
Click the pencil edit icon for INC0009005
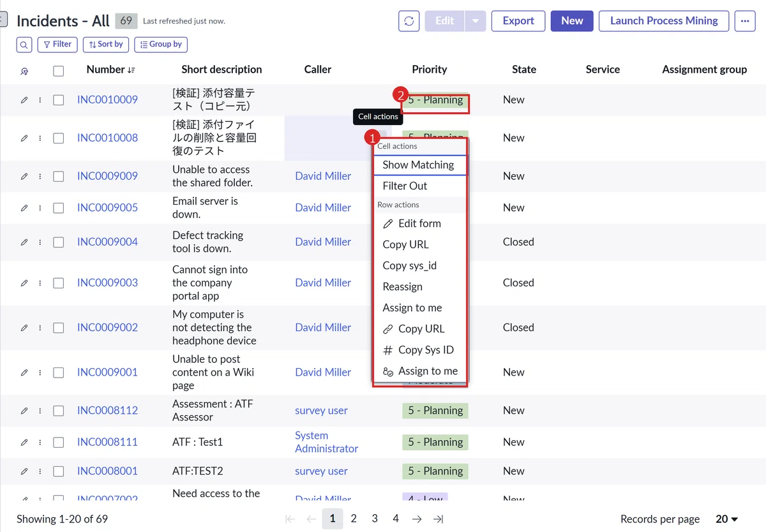point(24,208)
